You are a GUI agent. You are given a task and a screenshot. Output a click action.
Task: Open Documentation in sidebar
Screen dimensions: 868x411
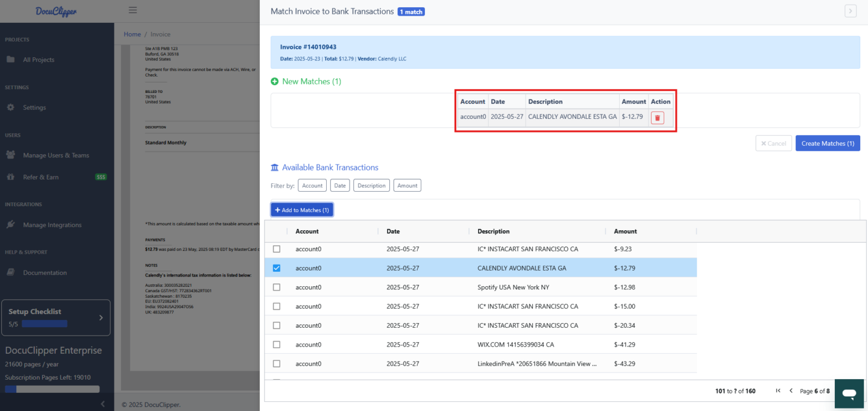45,272
